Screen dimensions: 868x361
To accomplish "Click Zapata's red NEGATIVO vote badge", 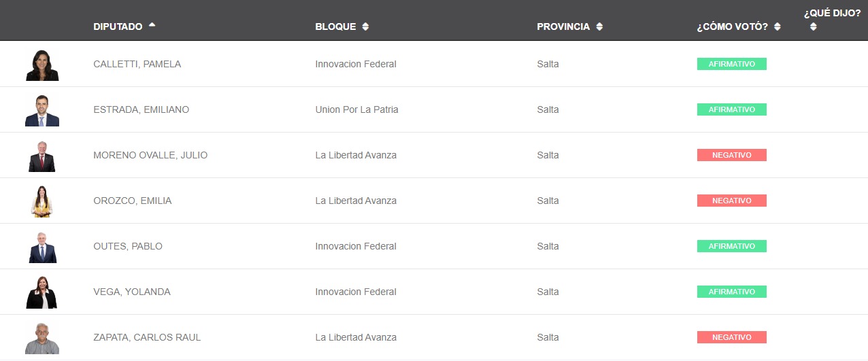I will pos(731,337).
